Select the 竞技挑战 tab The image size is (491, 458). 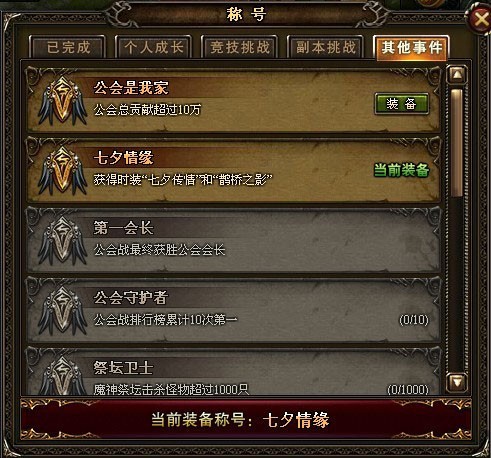click(x=240, y=47)
